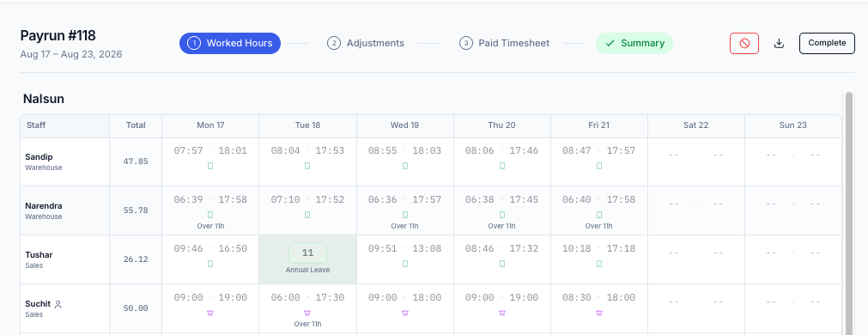Go to the Adjustments step

coord(366,43)
